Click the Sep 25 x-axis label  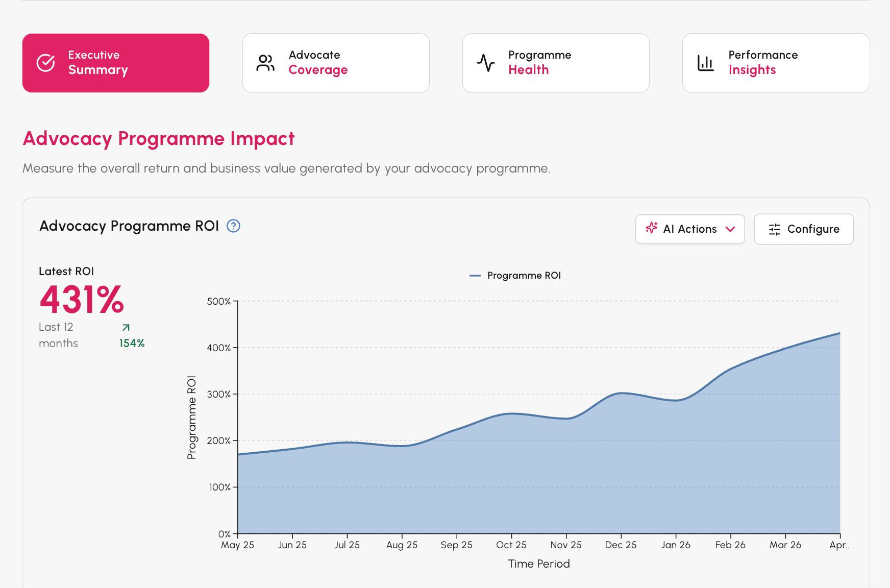[457, 545]
